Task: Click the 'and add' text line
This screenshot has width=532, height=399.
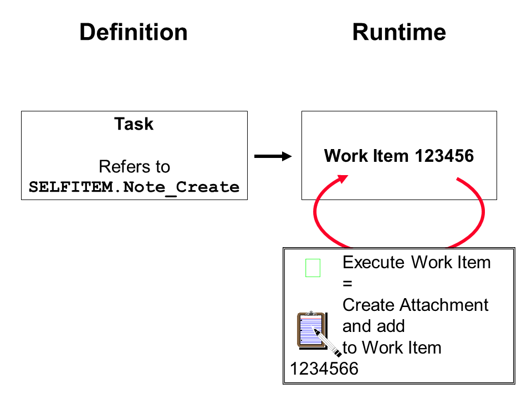Action: (x=374, y=326)
